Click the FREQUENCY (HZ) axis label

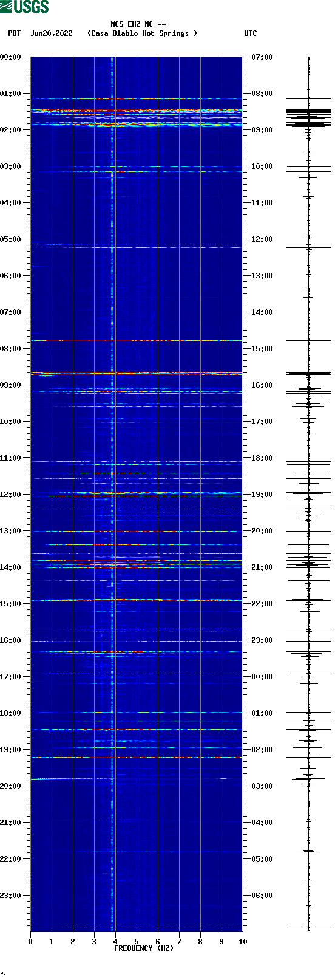[144, 948]
